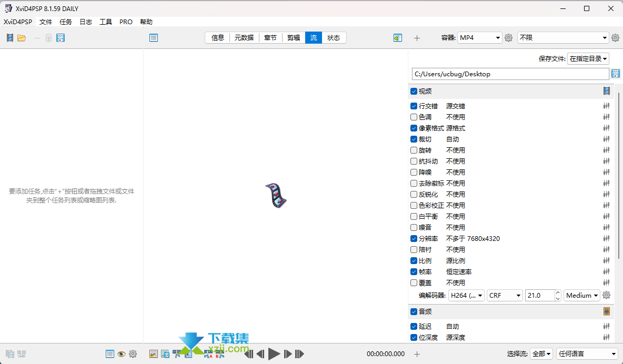Screen dimensions: 623x364
Task: Switch to the 剪辑 tab
Action: [x=294, y=38]
